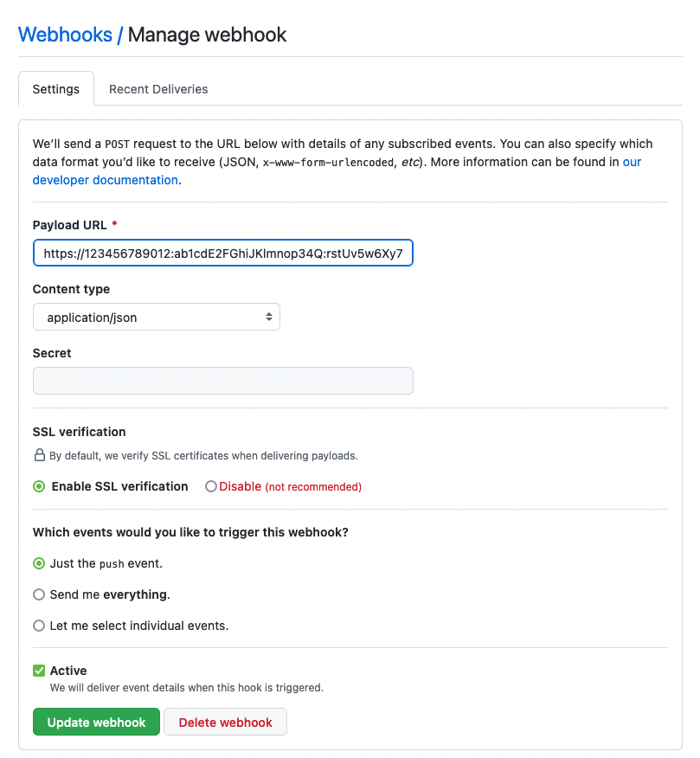Click the Active label text
This screenshot has height=758, width=700.
click(68, 671)
